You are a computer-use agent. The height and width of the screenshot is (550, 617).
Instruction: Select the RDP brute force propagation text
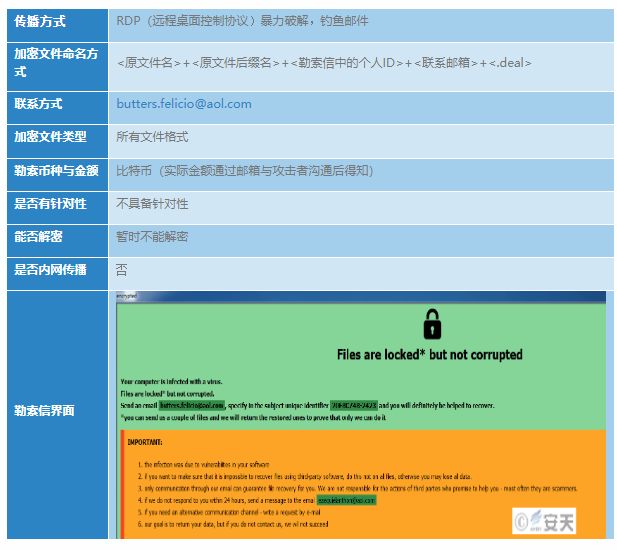coord(242,20)
